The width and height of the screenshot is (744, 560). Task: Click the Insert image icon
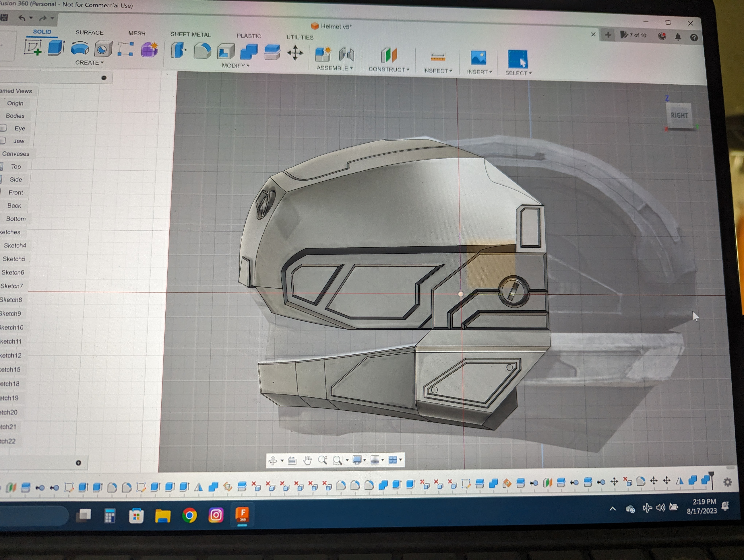click(x=478, y=58)
